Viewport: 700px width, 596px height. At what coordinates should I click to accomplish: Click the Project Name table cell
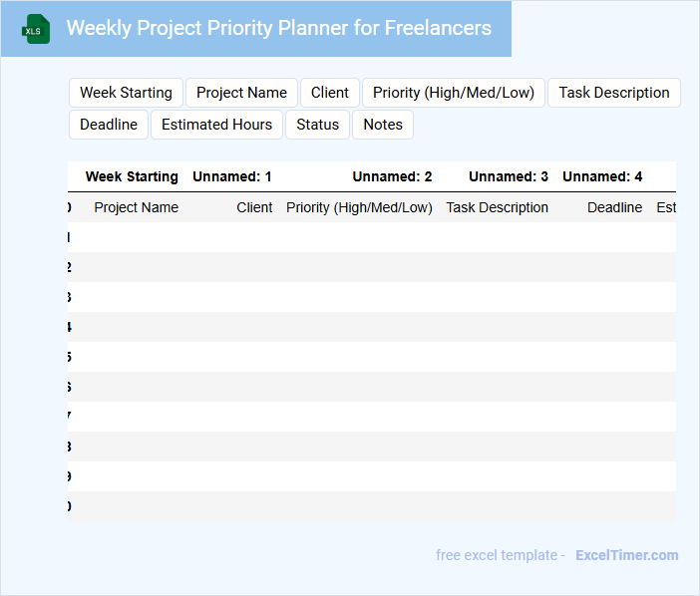coord(136,207)
